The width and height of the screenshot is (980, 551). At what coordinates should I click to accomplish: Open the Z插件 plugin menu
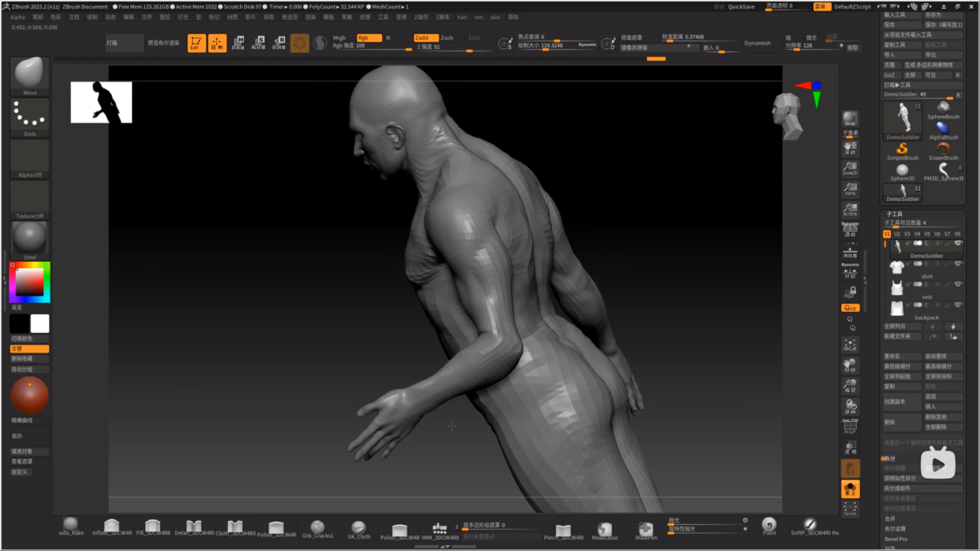point(421,17)
